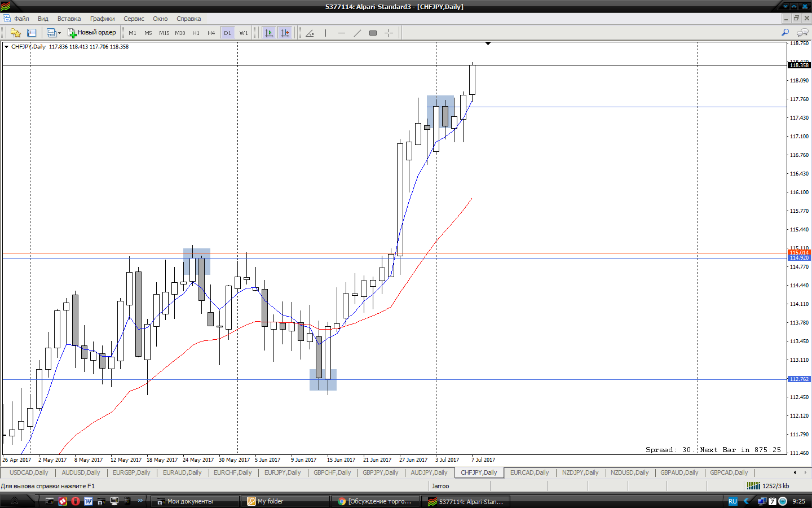
Task: Open the chat bubbles icon
Action: [x=802, y=33]
